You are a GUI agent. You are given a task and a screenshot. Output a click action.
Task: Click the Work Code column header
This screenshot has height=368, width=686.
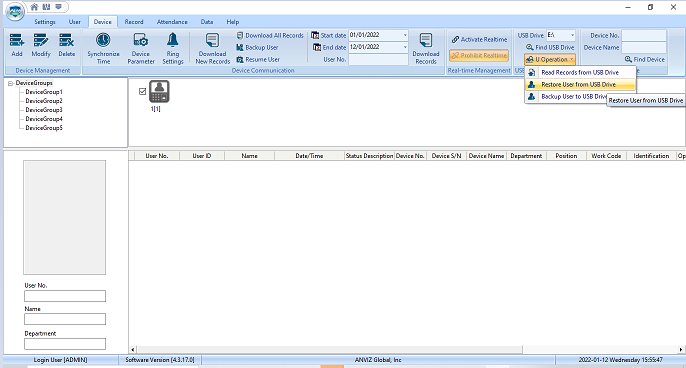pyautogui.click(x=606, y=156)
